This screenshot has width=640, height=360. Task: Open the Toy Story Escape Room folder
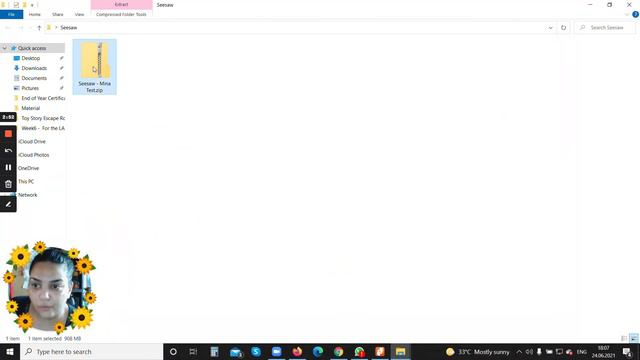43,118
